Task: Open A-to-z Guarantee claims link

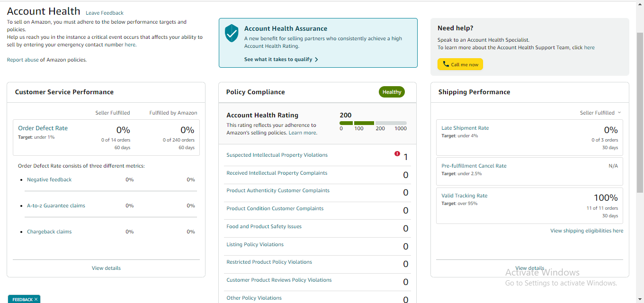Action: (56, 206)
